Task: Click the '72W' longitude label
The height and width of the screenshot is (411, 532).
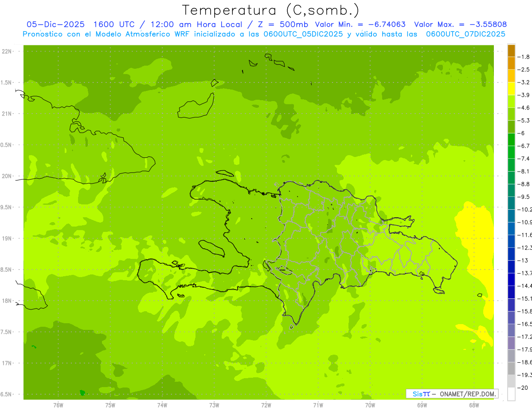Action: pos(266,405)
